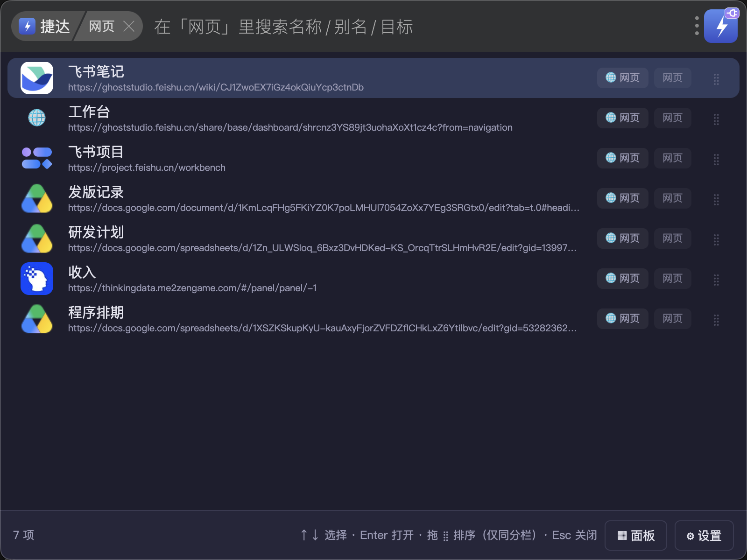Select the 研发计划 title

coord(96,232)
